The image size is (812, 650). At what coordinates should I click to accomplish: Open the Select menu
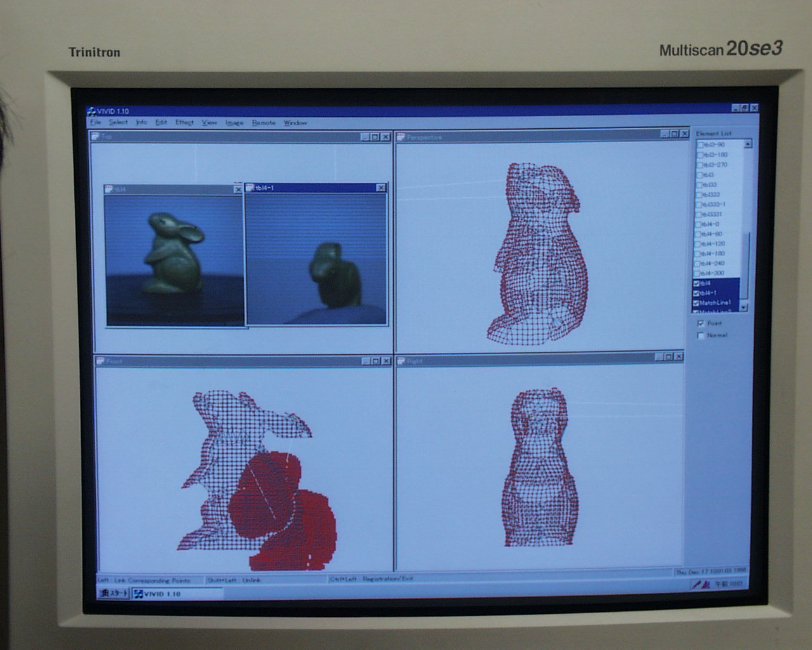(x=118, y=123)
